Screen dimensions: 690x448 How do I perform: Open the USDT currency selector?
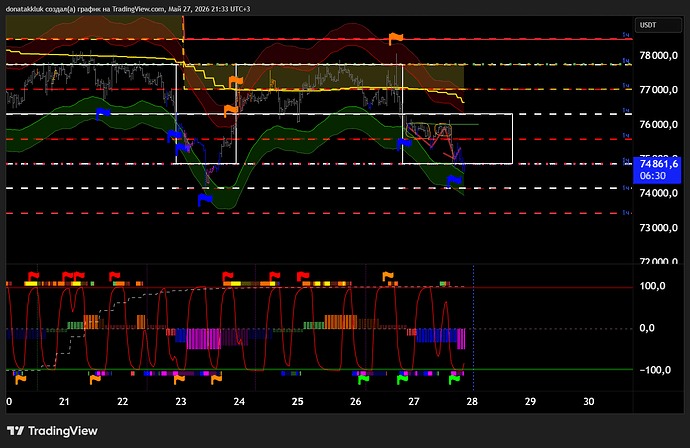(x=658, y=25)
